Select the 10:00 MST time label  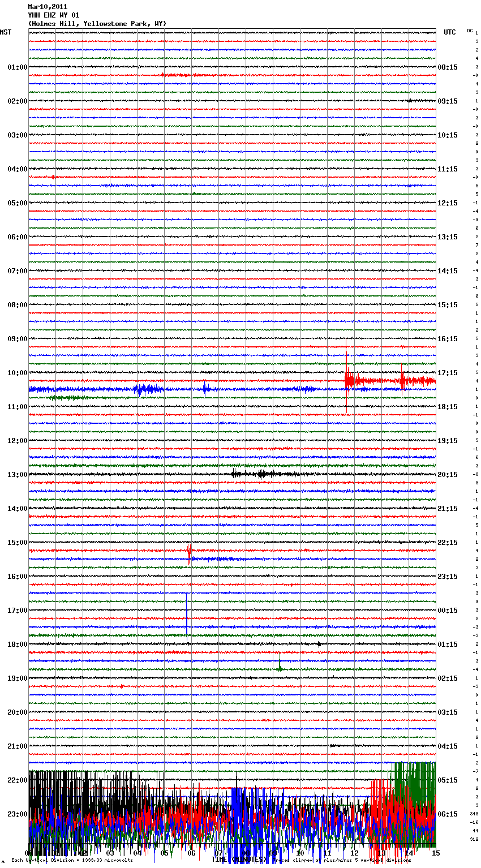(18, 373)
